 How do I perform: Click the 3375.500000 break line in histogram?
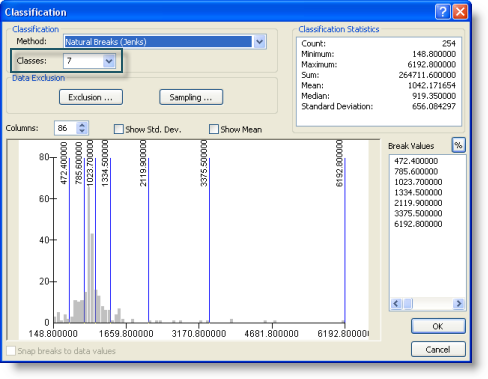[x=209, y=240]
